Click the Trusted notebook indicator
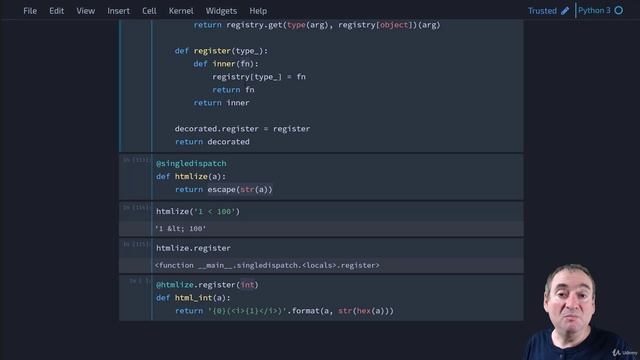The height and width of the screenshot is (360, 640). click(542, 11)
